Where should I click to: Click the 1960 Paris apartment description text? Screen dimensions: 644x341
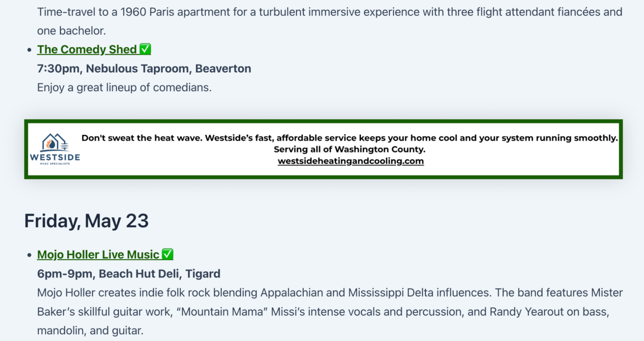[330, 12]
